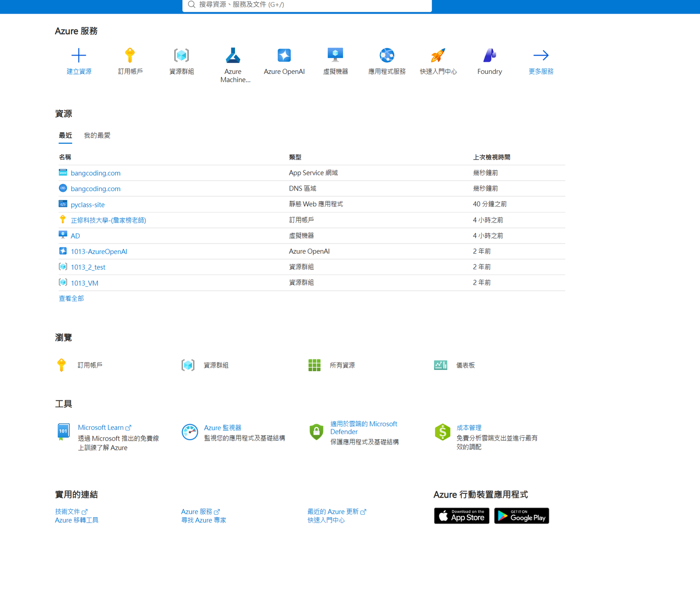
Task: Open the 1013_2_test resource group
Action: point(88,267)
